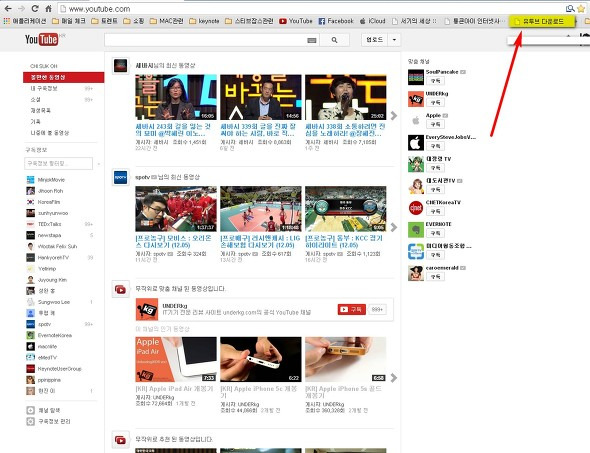Open the YouTube bookmark in the bookmarks bar

(296, 21)
